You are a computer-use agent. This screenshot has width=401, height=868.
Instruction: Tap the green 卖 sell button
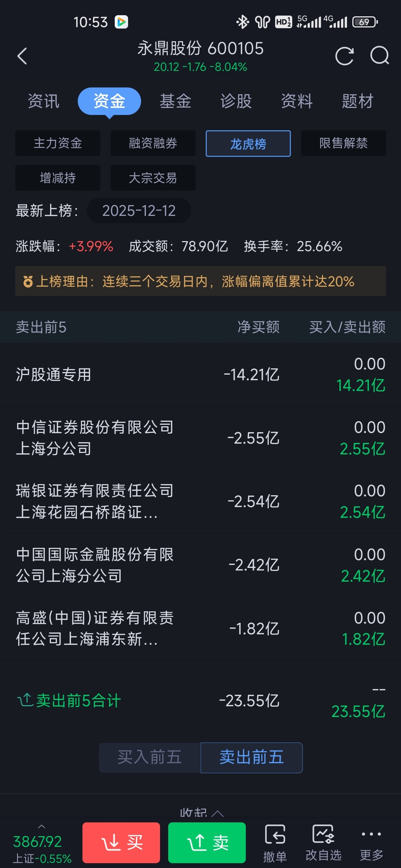[x=207, y=843]
